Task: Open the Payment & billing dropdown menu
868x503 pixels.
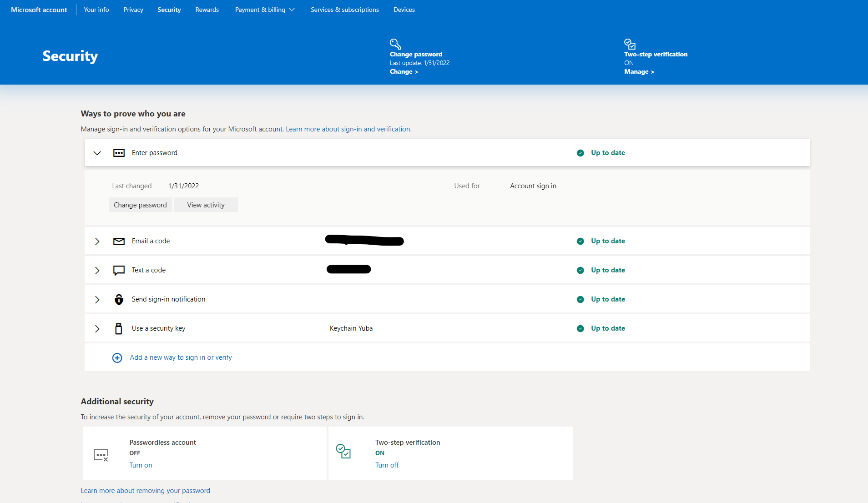Action: pos(265,10)
